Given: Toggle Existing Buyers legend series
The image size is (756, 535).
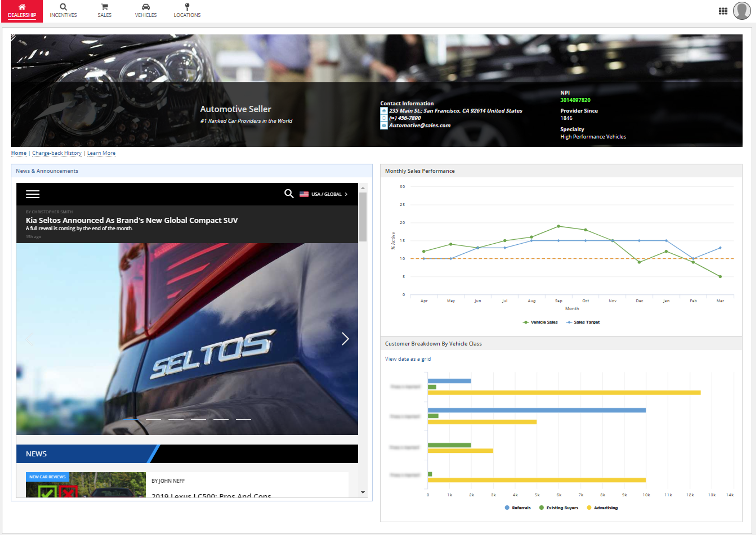Looking at the screenshot, I should point(559,508).
